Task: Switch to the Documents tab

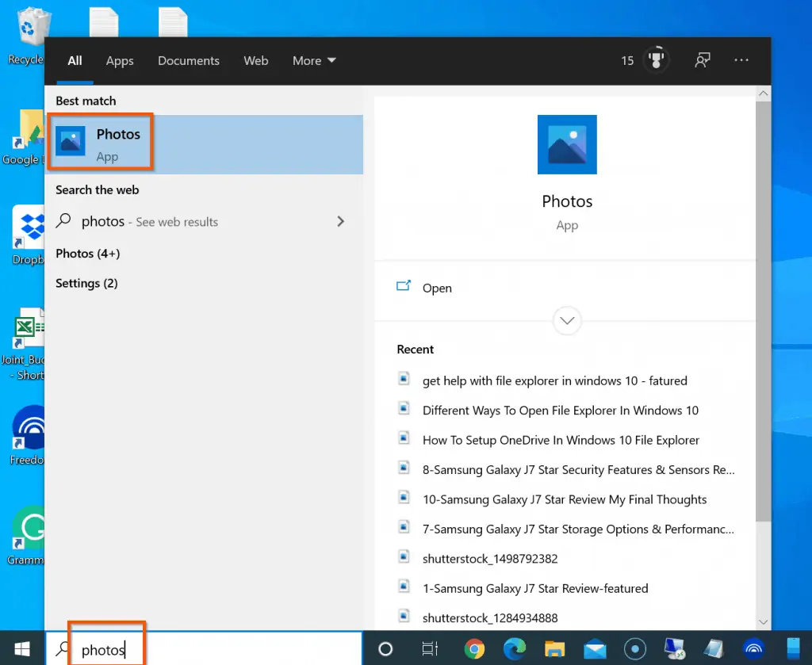Action: [188, 60]
